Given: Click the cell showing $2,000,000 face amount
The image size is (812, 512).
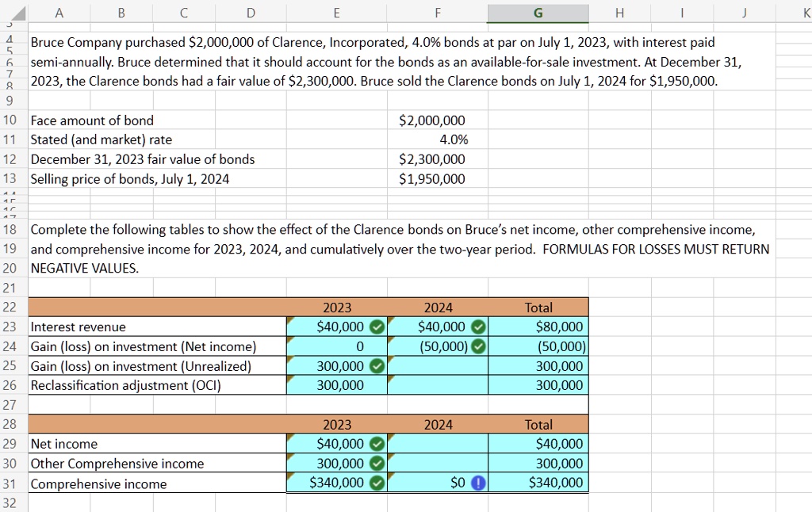Looking at the screenshot, I should (x=437, y=120).
